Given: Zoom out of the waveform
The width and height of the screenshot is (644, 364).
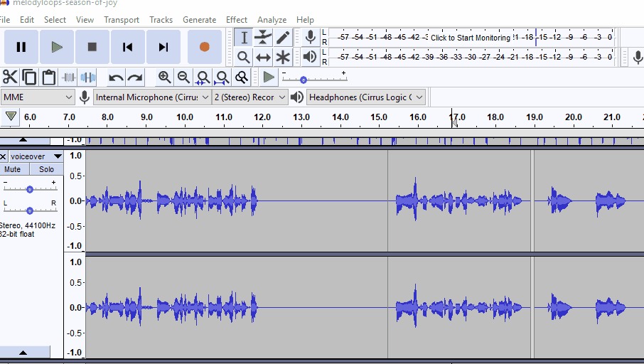Looking at the screenshot, I should tap(183, 77).
